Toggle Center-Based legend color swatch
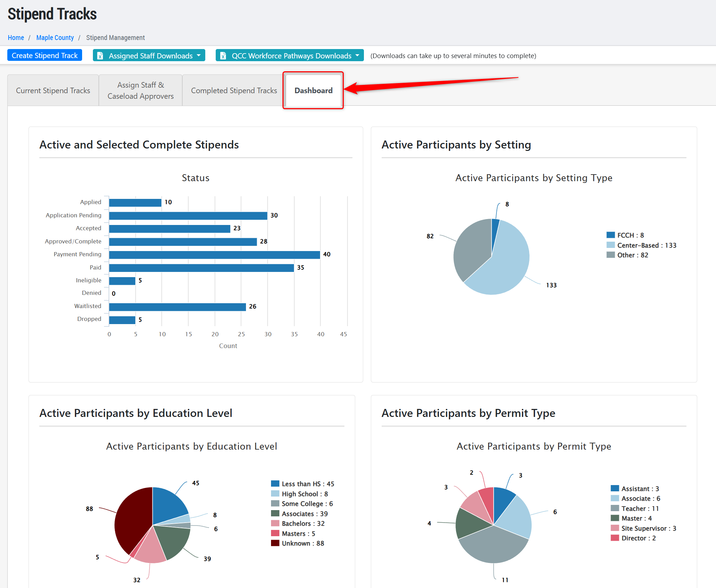This screenshot has width=716, height=588. pyautogui.click(x=611, y=245)
